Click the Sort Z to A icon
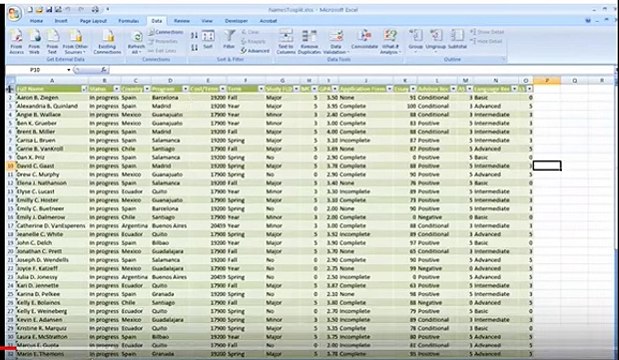The height and width of the screenshot is (360, 619). click(x=194, y=48)
